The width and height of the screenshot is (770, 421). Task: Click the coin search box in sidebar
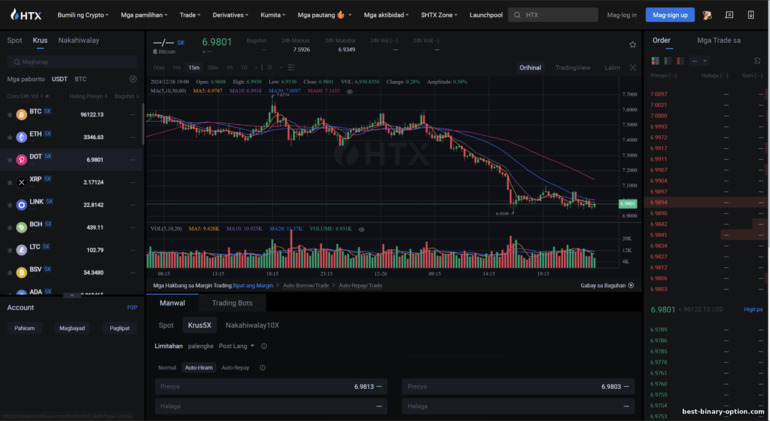(72, 62)
